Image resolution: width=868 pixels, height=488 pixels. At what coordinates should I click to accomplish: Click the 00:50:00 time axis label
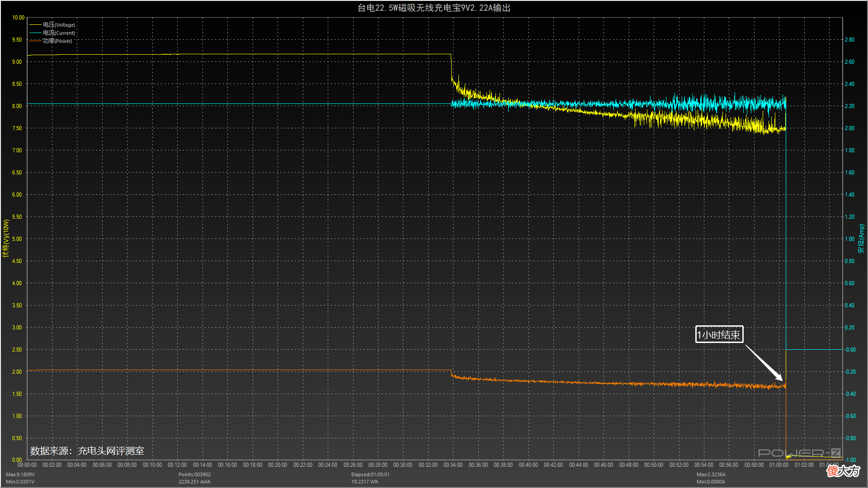coord(654,465)
